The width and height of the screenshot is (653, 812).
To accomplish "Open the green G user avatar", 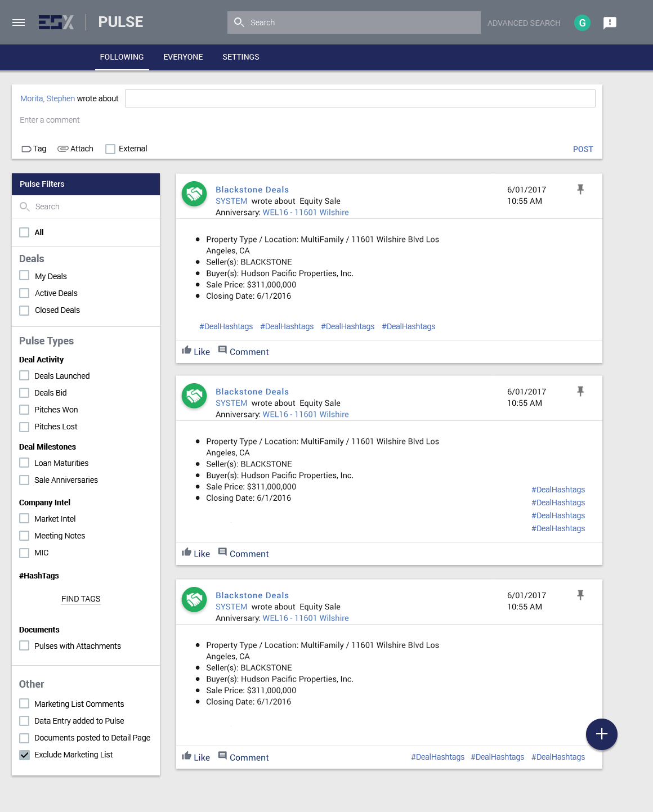I will [x=582, y=23].
